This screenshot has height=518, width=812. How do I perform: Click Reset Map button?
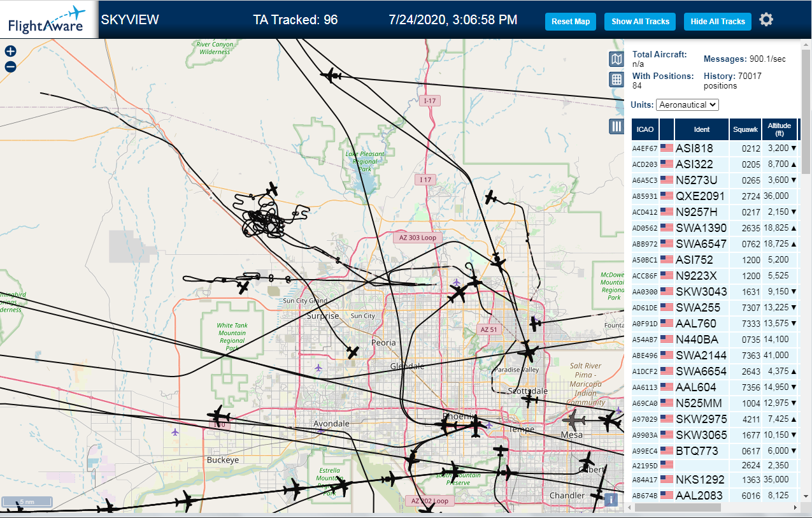click(571, 21)
